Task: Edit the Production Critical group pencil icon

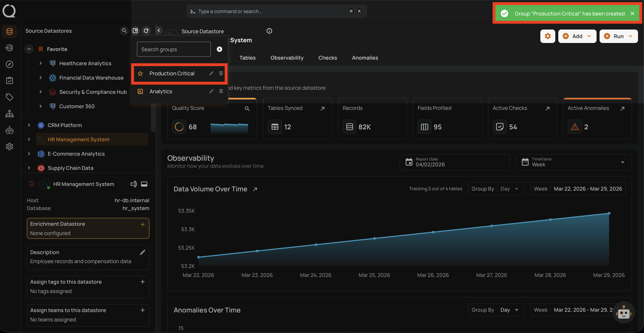Action: coord(211,73)
